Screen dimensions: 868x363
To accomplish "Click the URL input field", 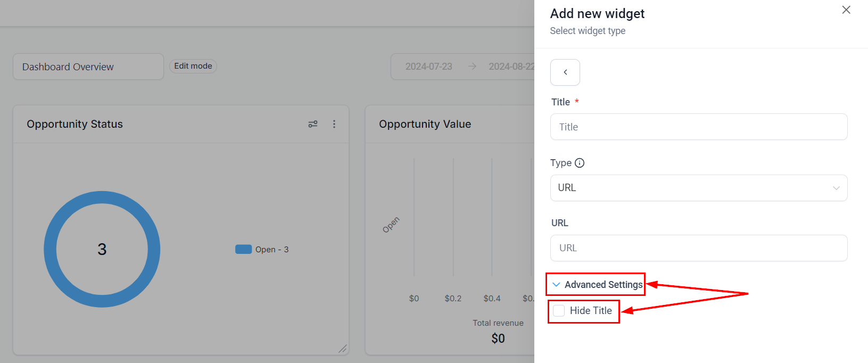I will point(698,248).
